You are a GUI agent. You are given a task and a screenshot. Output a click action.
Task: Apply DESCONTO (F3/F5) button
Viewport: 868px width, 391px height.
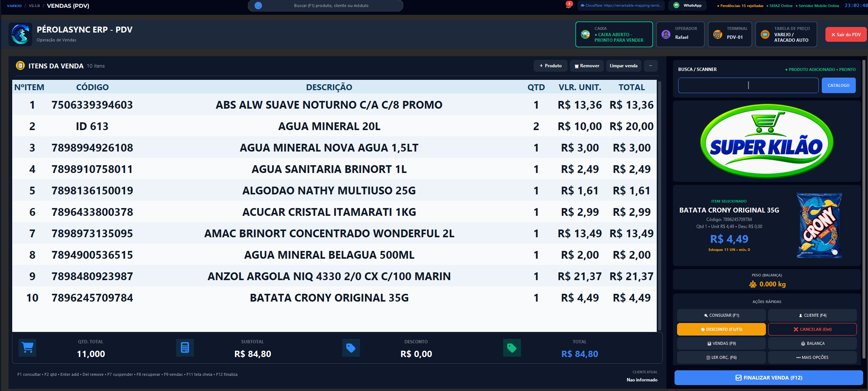tap(721, 329)
